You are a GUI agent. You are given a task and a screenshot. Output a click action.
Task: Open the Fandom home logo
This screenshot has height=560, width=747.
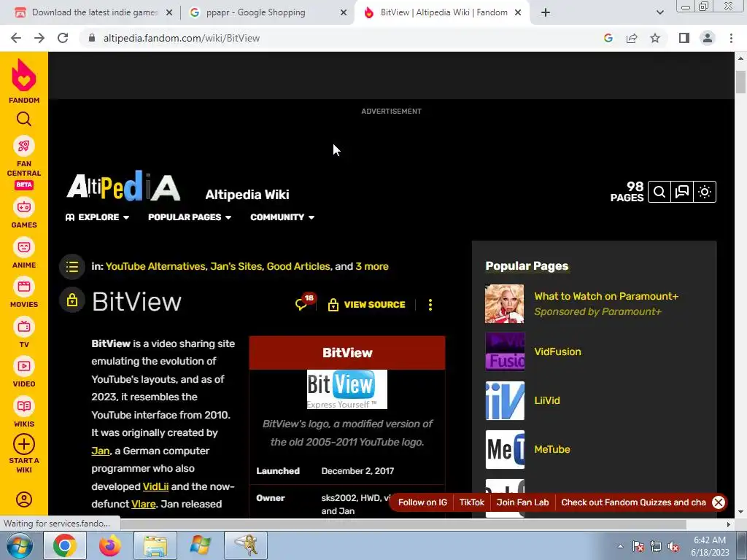[24, 81]
